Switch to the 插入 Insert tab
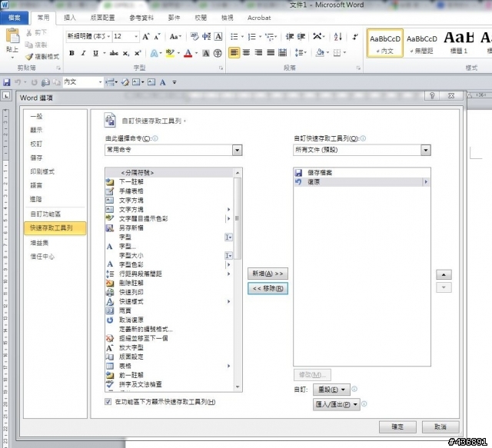Viewport: 492px width, 448px height. (70, 18)
